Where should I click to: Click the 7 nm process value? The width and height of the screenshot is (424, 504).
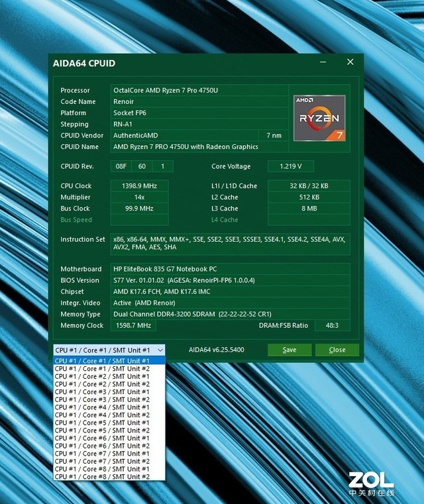tap(274, 135)
